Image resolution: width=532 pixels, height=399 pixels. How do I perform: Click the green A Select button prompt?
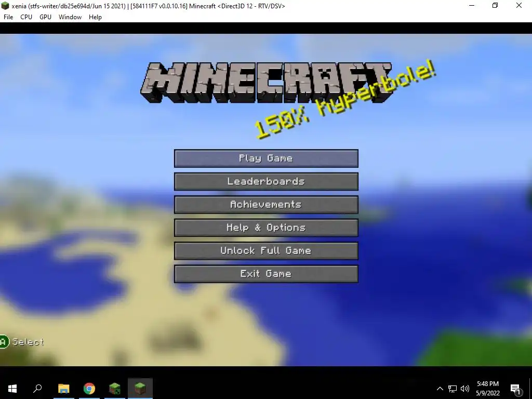point(22,342)
